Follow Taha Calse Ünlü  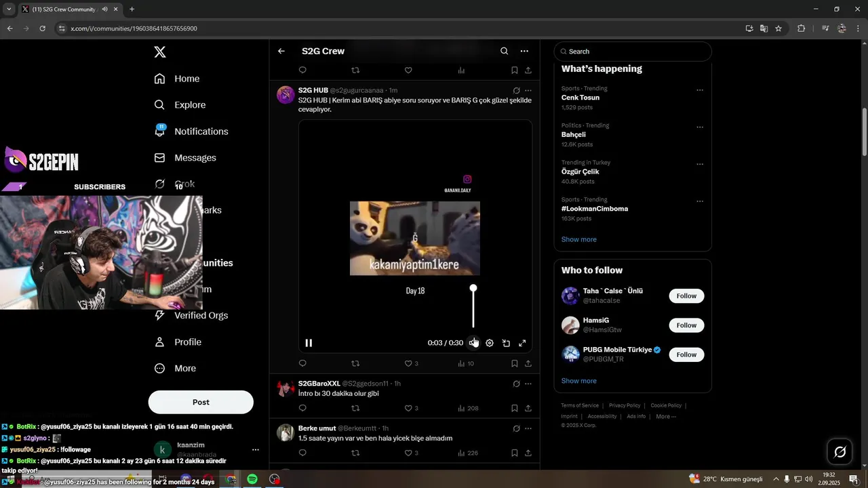686,296
